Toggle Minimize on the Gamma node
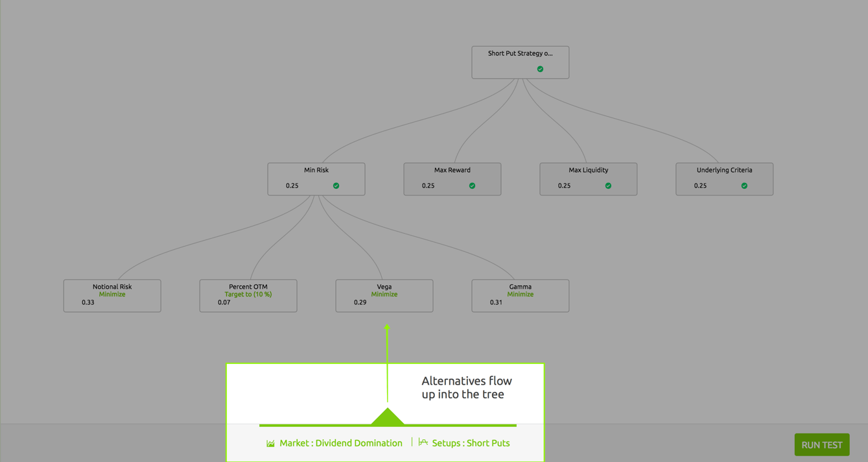The width and height of the screenshot is (868, 462). tap(520, 293)
